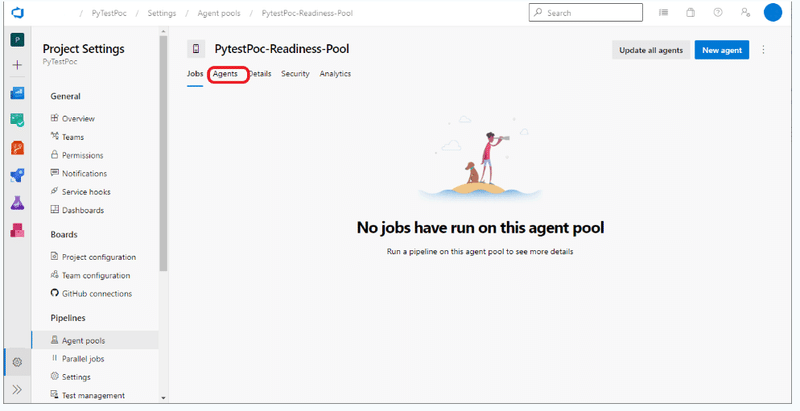Open the work items list icon in header
800x411 pixels.
(663, 13)
